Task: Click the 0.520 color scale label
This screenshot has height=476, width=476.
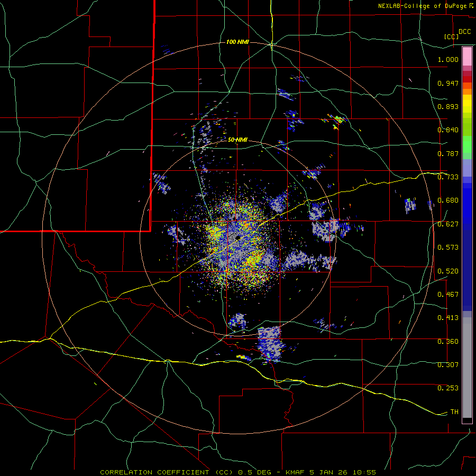Action: [448, 271]
